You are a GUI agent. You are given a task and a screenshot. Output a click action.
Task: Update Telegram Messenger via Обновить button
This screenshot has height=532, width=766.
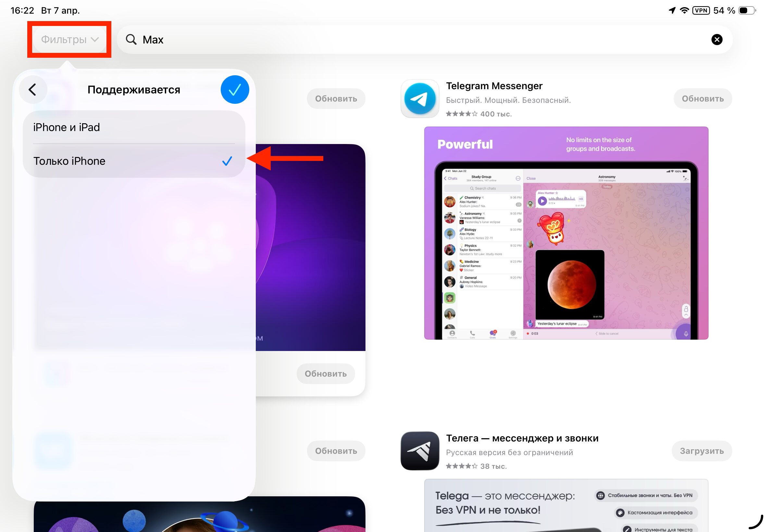coord(703,98)
